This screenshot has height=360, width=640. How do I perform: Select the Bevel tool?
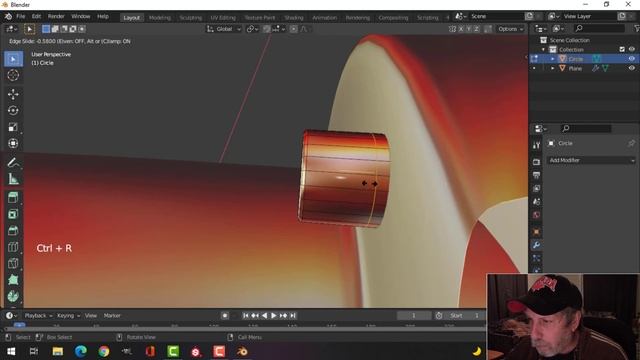tap(13, 231)
